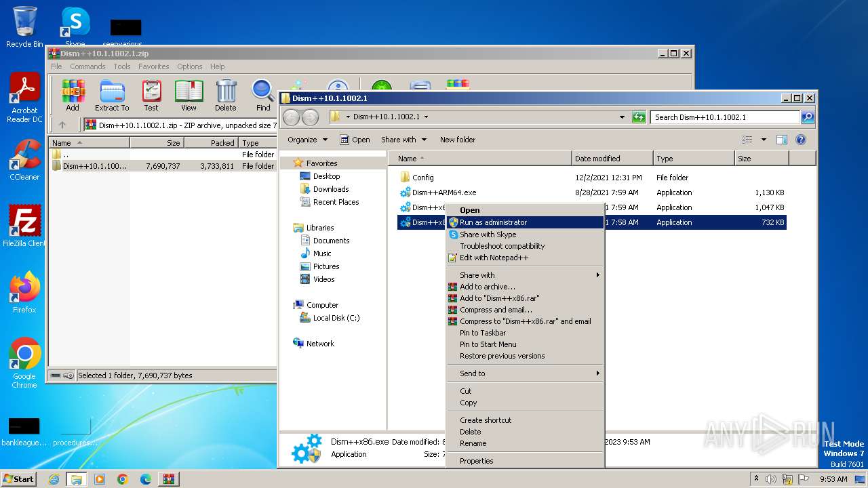Show hidden system tray icons
This screenshot has height=488, width=868.
tap(756, 479)
